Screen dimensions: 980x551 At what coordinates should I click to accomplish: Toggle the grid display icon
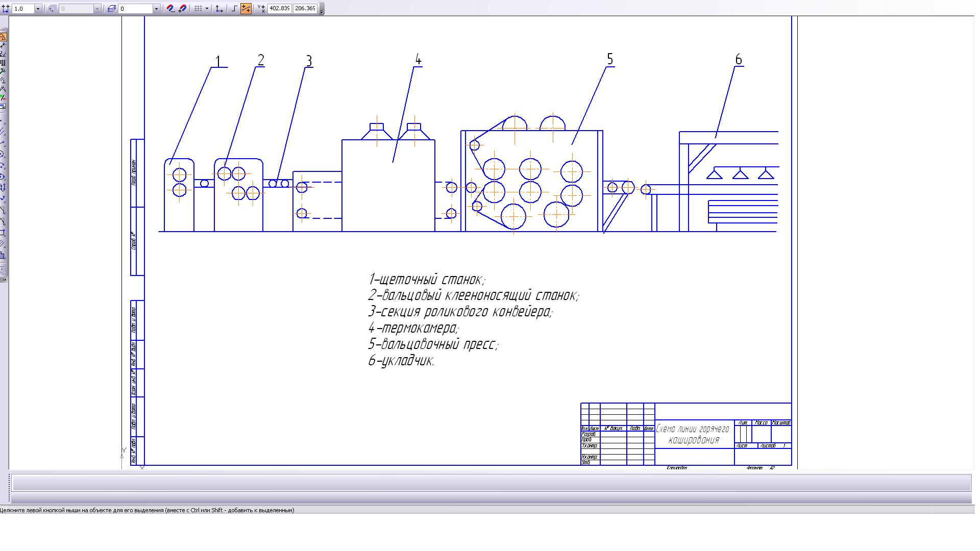tap(198, 9)
